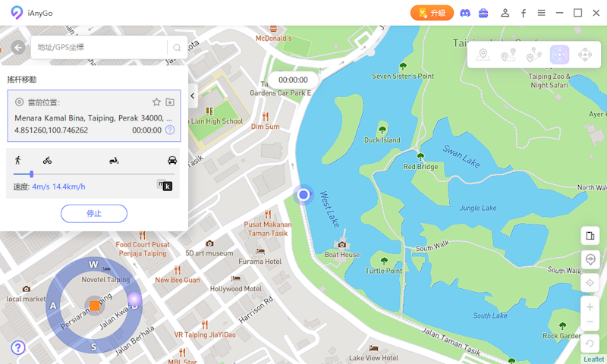Viewport: 607px width, 364px height.
Task: Click the magnifier search icon
Action: [177, 48]
